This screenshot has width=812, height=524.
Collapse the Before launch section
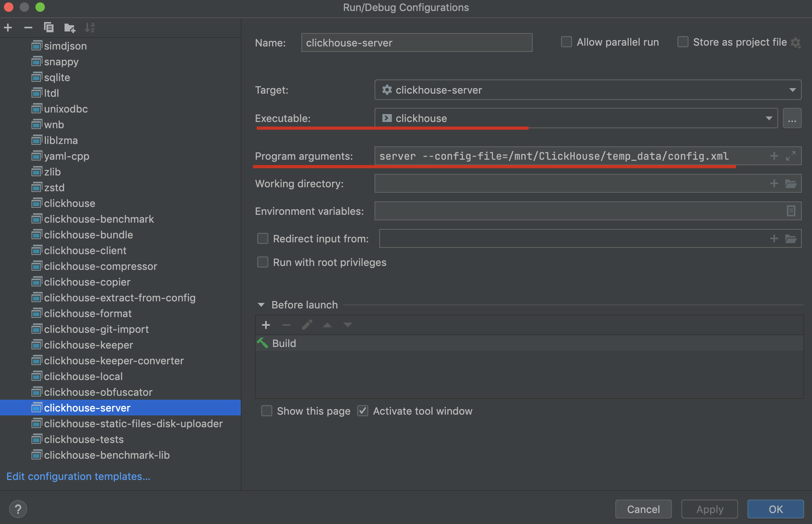click(x=261, y=305)
